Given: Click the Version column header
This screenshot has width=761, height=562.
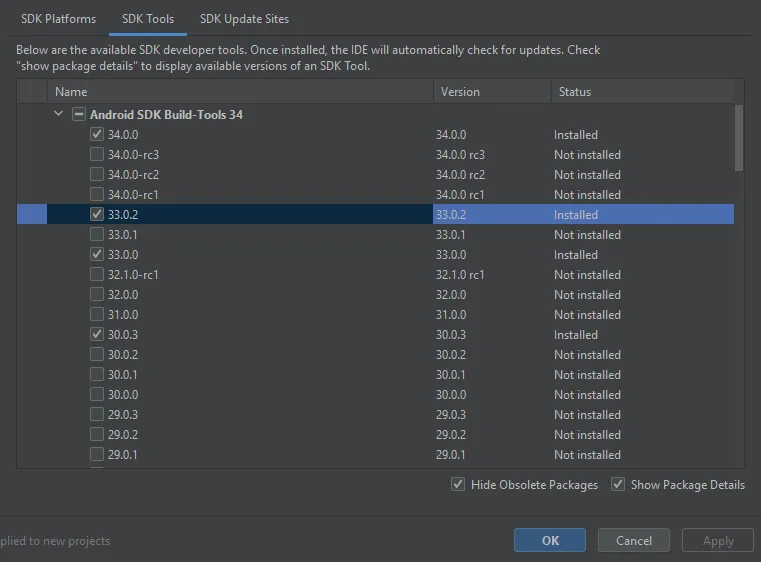Looking at the screenshot, I should coord(492,92).
